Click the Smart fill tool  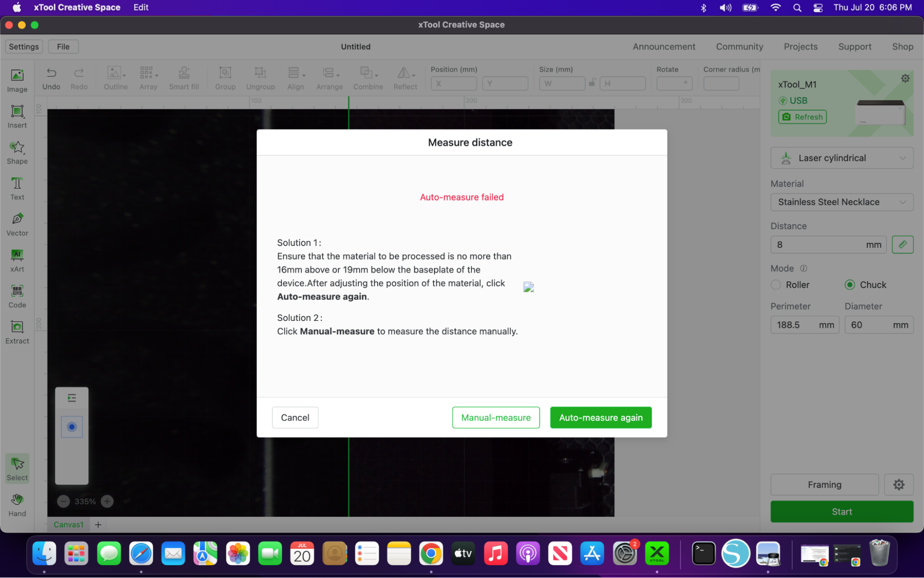pos(184,78)
